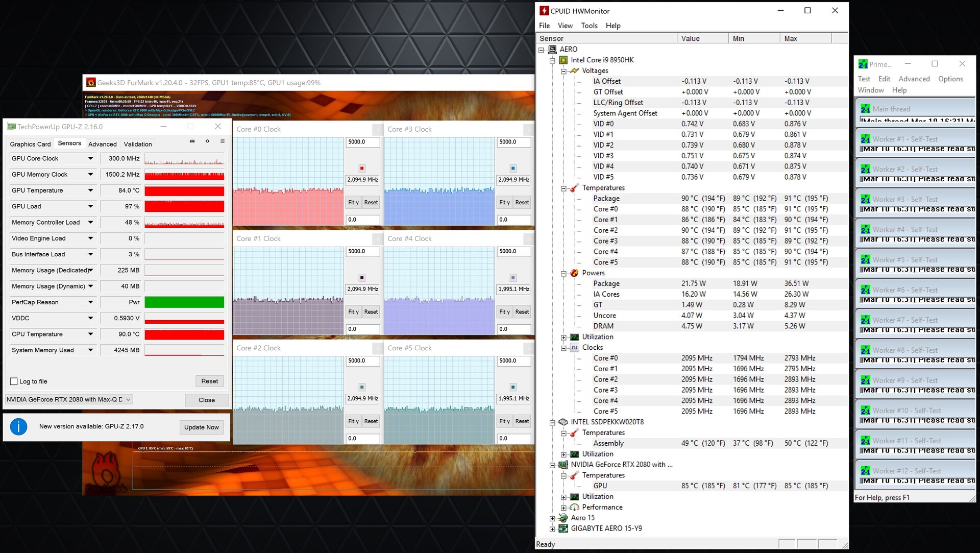This screenshot has width=980, height=553.
Task: Click the Value column header in HWMonitor
Action: tap(702, 38)
